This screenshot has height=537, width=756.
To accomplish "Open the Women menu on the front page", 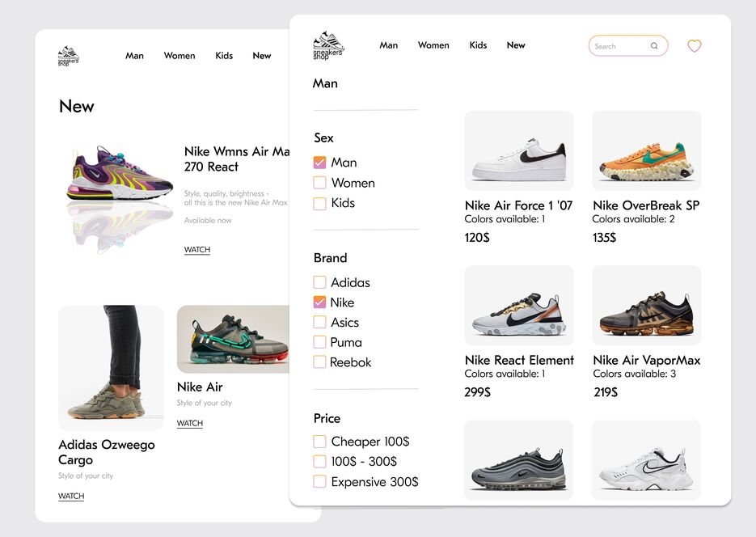I will coord(433,44).
